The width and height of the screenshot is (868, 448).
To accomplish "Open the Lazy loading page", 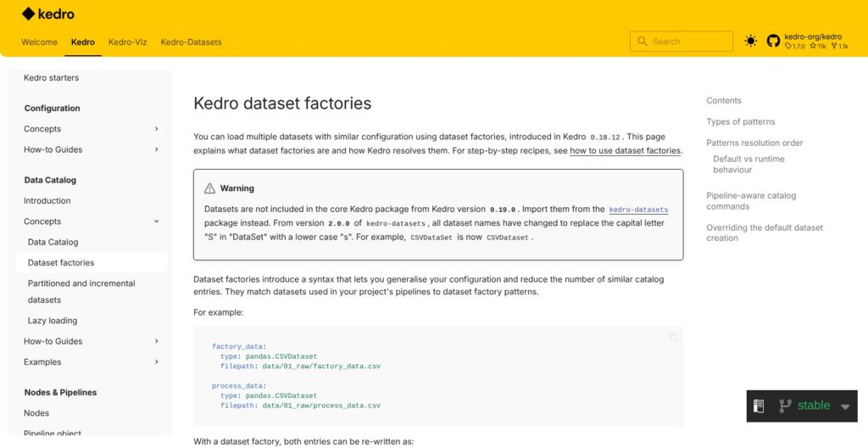I will click(x=53, y=321).
